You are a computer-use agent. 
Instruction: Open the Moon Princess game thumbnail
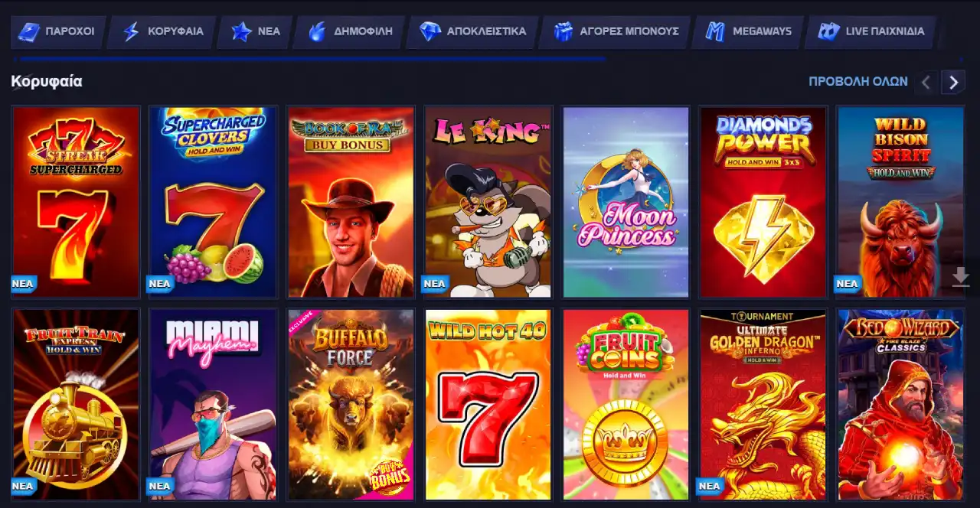coord(626,202)
